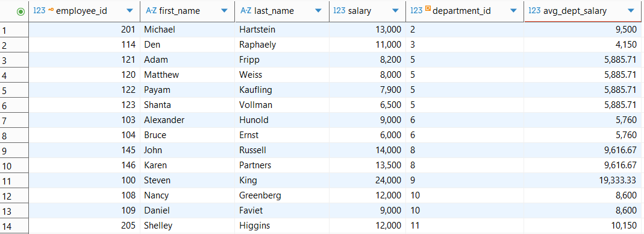Click the salary cell 13,500
Screen dimensions: 644x234
click(x=367, y=165)
